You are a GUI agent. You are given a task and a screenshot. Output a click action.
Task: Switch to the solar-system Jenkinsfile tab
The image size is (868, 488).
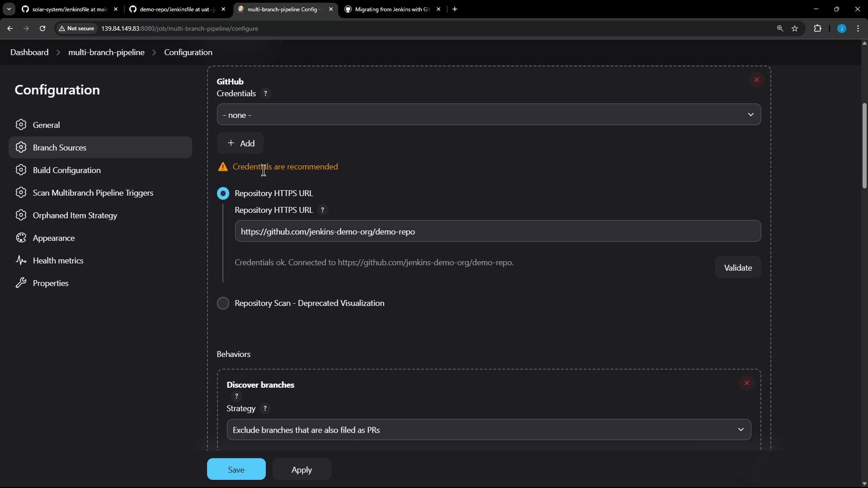70,9
